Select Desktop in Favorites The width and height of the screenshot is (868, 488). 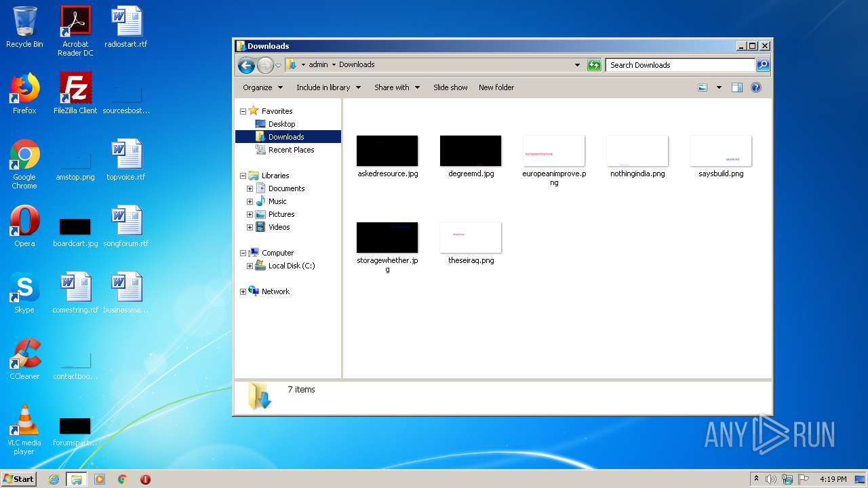click(281, 124)
